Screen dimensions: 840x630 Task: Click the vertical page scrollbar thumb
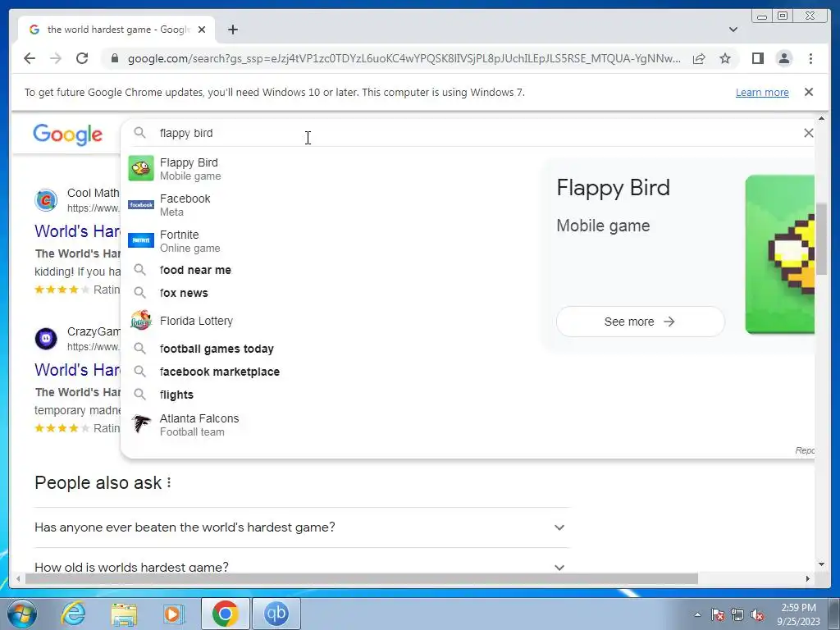coord(822,240)
